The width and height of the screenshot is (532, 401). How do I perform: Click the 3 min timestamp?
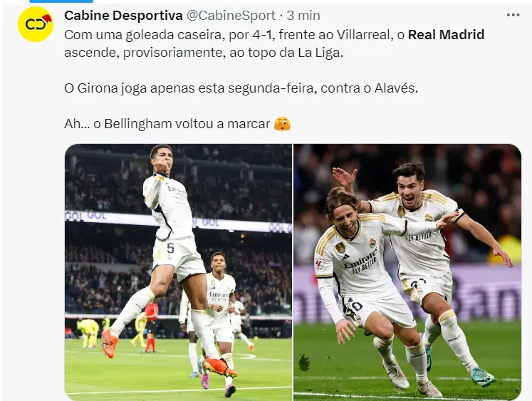point(303,15)
